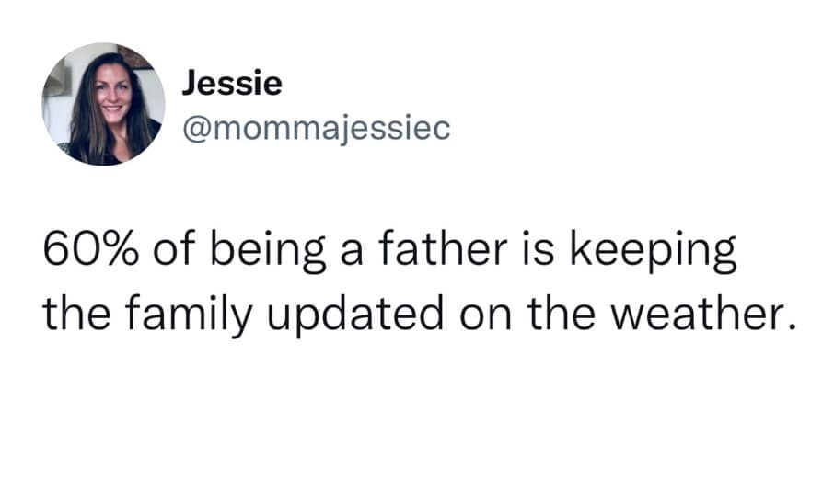Click the letter J in Jessie

[x=189, y=84]
